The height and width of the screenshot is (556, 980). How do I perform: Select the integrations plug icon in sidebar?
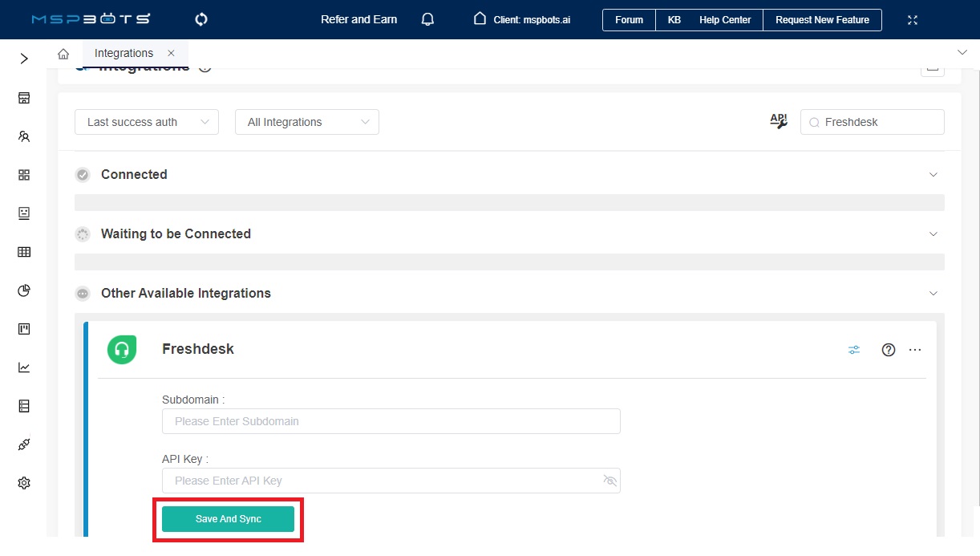click(x=23, y=444)
